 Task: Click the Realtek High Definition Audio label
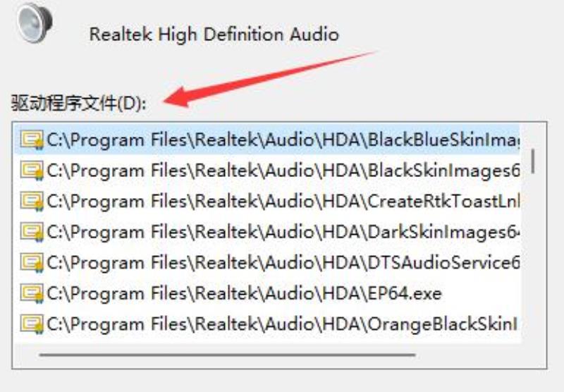(x=214, y=35)
